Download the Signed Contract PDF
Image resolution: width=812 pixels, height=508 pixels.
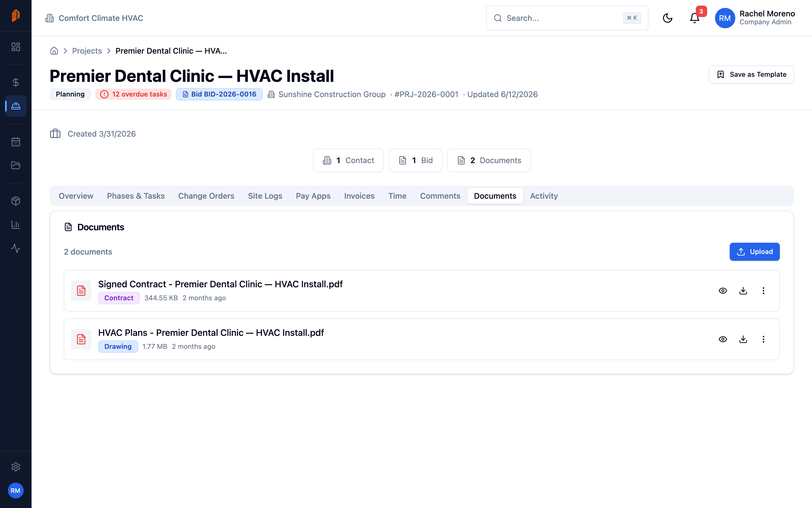[x=743, y=291]
